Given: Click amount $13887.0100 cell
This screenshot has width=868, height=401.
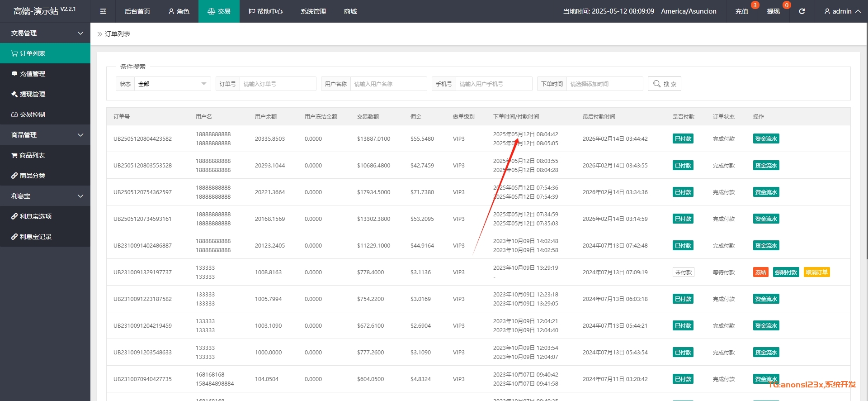Looking at the screenshot, I should point(373,139).
